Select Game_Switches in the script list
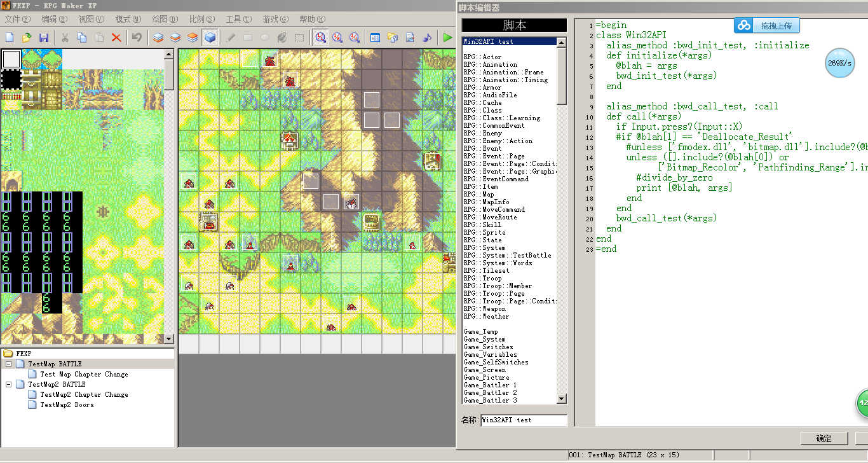 (488, 347)
